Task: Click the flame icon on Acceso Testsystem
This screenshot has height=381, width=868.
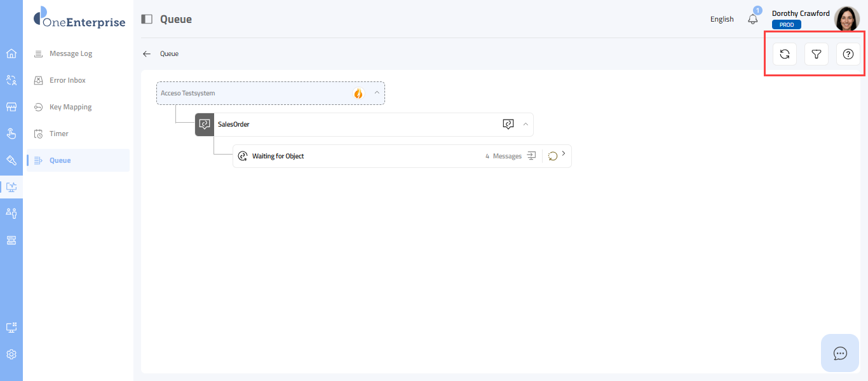Action: pyautogui.click(x=358, y=94)
